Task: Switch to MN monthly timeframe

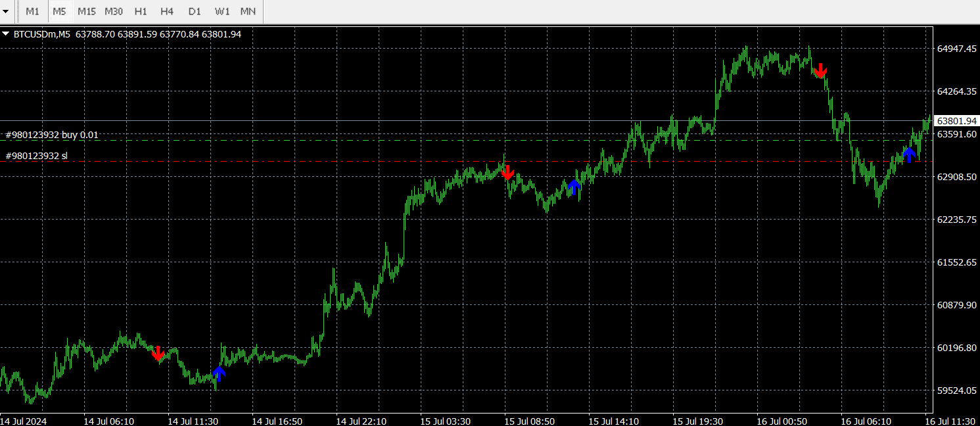Action: point(248,11)
